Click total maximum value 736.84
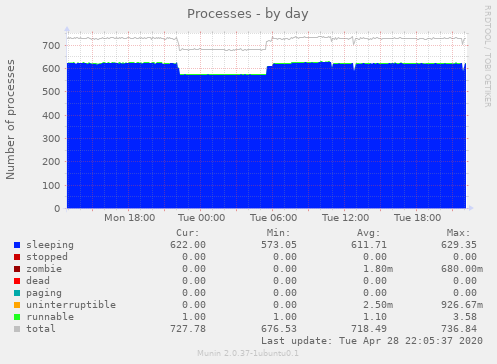Screen dimensions: 497x364 (x=459, y=329)
